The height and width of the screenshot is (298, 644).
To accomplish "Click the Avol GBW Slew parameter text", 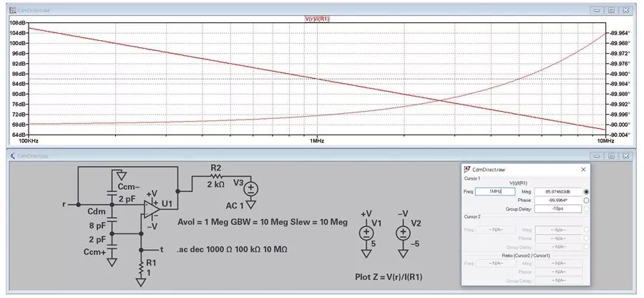I will [263, 223].
